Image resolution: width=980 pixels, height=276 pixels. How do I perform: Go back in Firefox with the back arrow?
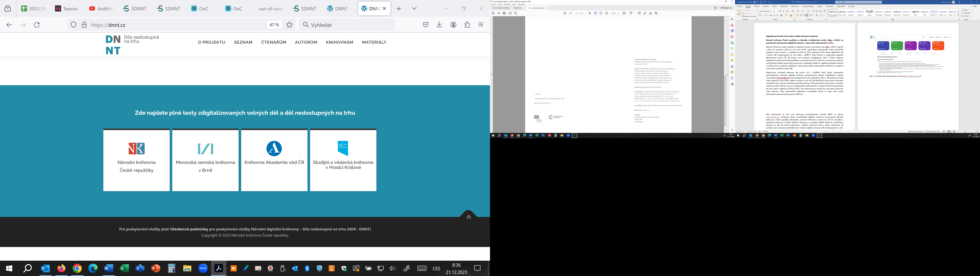[x=9, y=25]
